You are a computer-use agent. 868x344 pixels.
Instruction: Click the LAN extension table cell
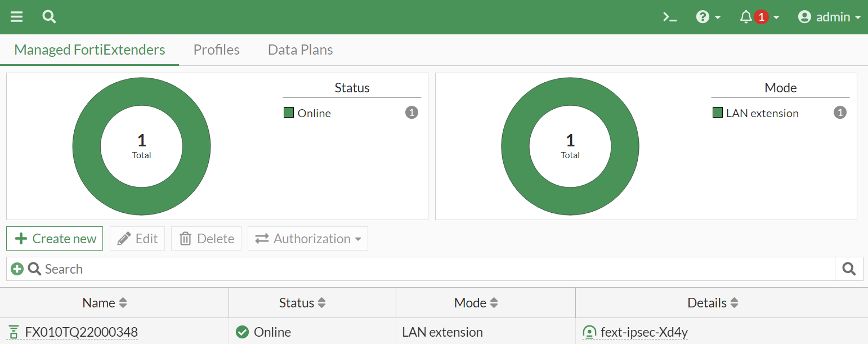pos(486,332)
